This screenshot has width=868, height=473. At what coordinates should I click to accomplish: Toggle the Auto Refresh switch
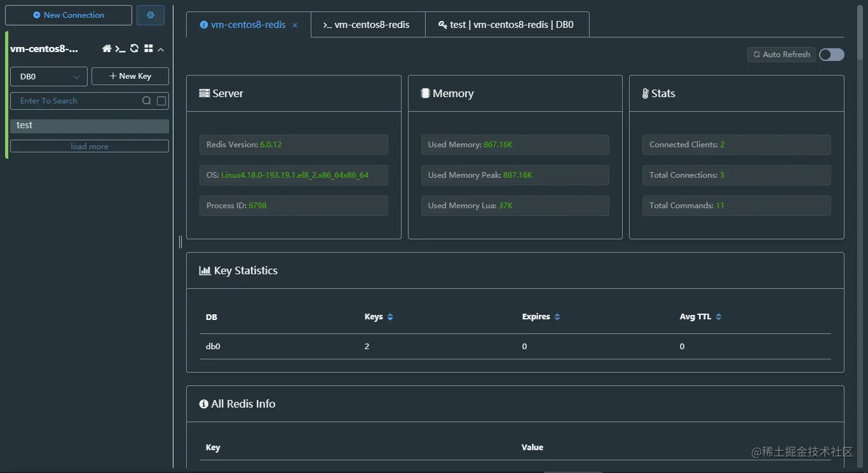tap(832, 55)
